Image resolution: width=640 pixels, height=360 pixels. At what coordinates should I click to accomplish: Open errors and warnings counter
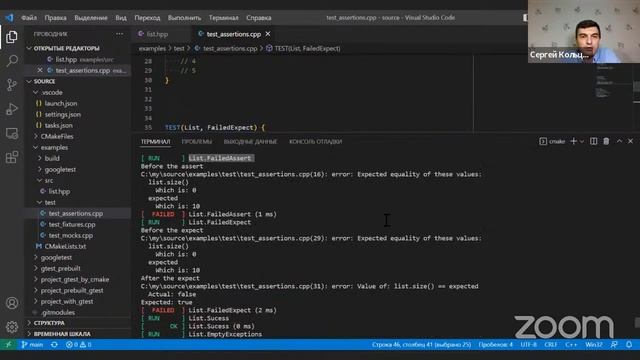click(79, 344)
